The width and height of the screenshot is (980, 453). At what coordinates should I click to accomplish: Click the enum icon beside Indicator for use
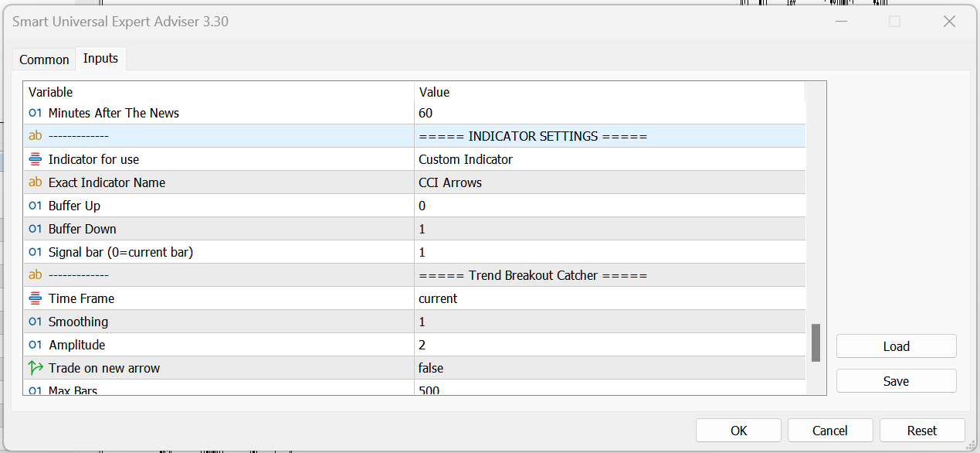pos(35,159)
